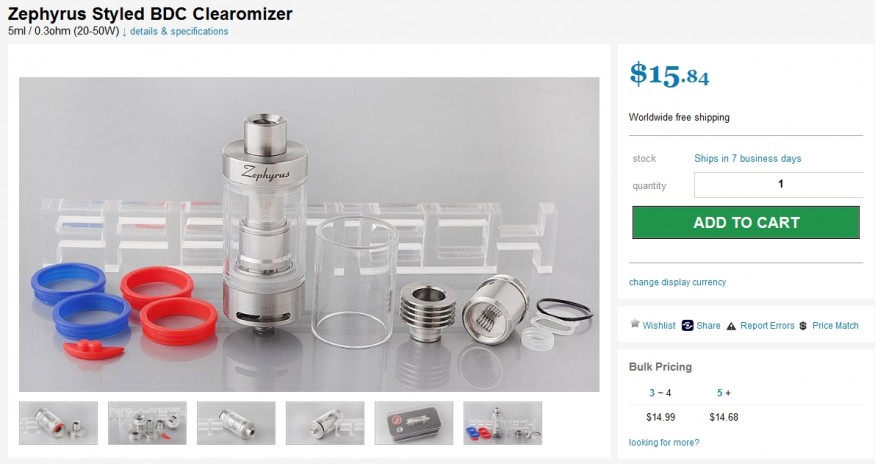The image size is (875, 464).
Task: Select the last thumbnail with colored rings
Action: [502, 423]
